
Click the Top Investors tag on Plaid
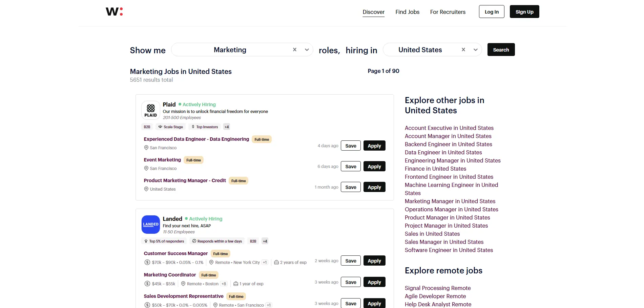[205, 127]
